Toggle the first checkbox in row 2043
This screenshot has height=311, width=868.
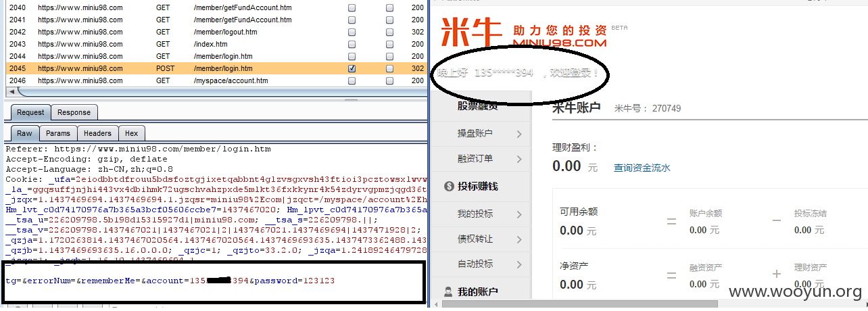pyautogui.click(x=352, y=44)
